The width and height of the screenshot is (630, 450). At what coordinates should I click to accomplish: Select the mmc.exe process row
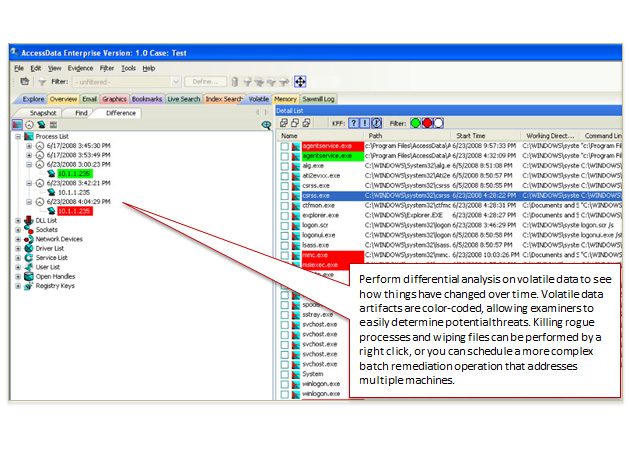[450, 255]
